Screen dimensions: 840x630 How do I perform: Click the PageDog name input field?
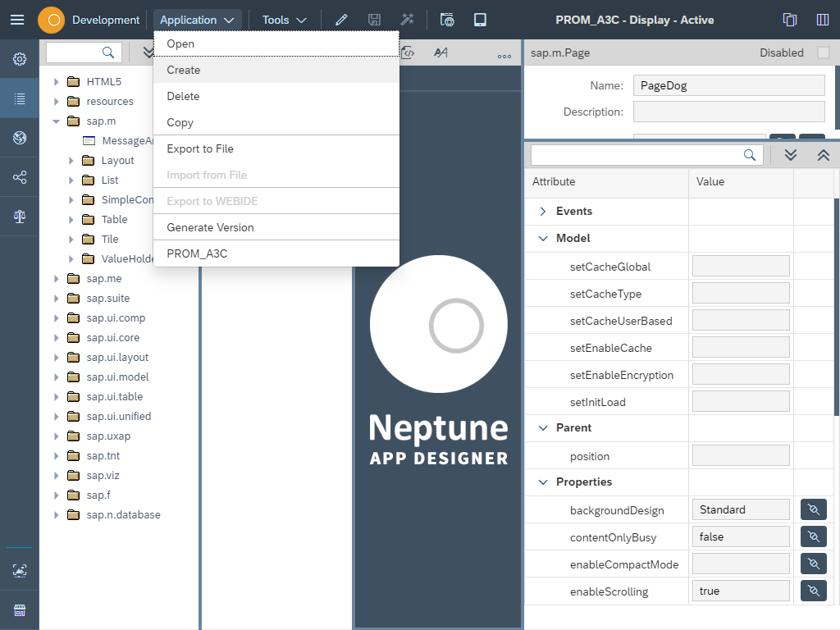(x=728, y=85)
